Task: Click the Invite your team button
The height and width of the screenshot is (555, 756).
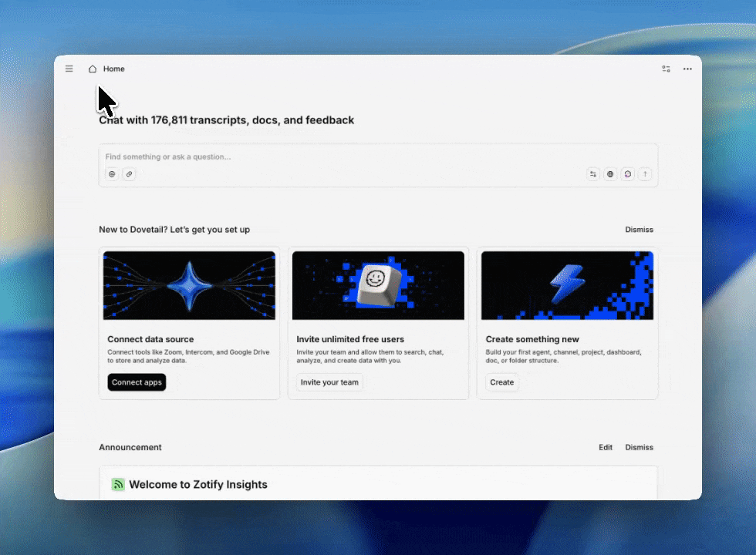Action: tap(329, 382)
